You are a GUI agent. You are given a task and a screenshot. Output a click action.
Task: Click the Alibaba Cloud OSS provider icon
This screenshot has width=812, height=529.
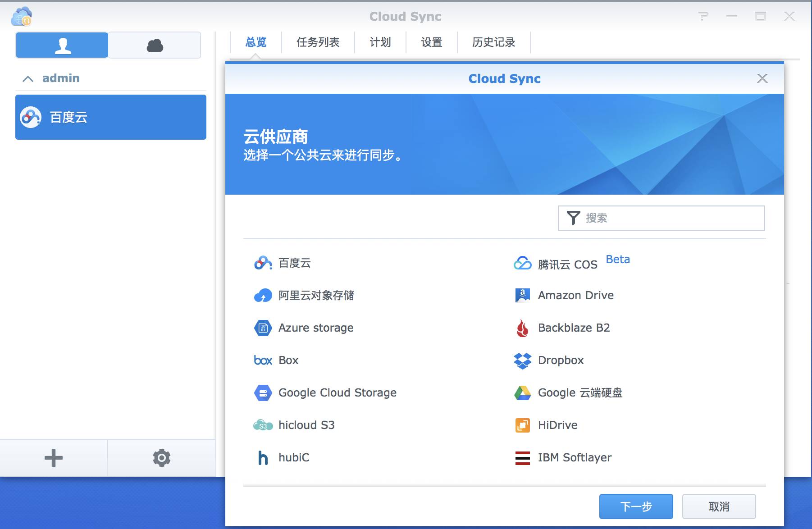coord(263,295)
